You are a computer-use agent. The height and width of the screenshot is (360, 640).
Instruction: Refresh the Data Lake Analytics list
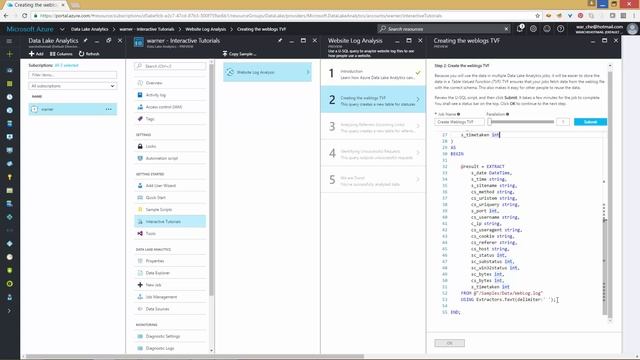point(89,54)
